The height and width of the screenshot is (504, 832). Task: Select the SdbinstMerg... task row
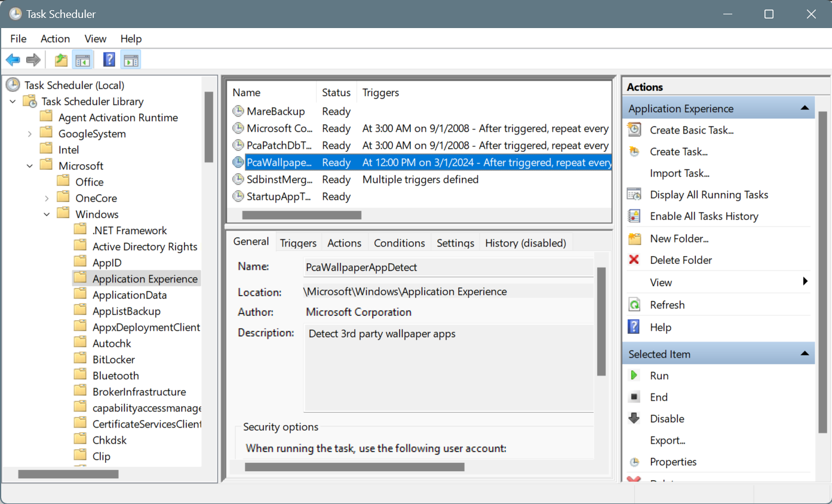click(420, 179)
